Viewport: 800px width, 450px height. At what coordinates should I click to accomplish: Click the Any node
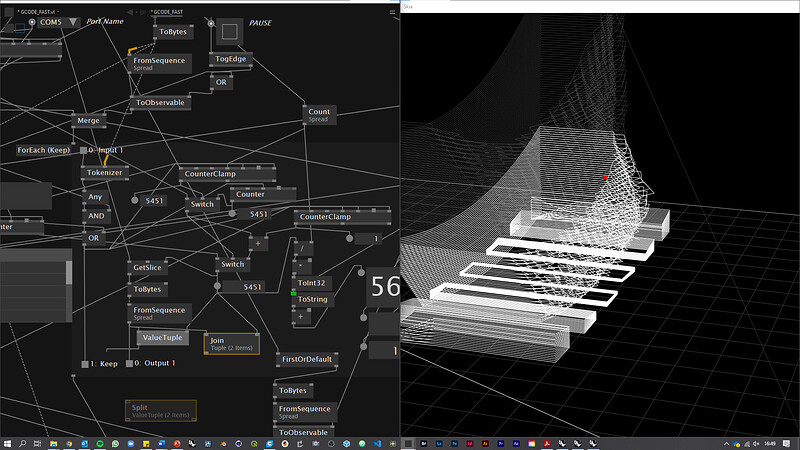click(x=95, y=197)
